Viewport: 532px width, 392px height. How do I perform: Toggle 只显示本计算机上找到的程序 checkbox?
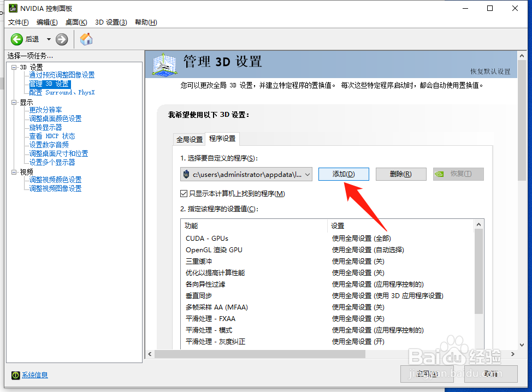184,194
